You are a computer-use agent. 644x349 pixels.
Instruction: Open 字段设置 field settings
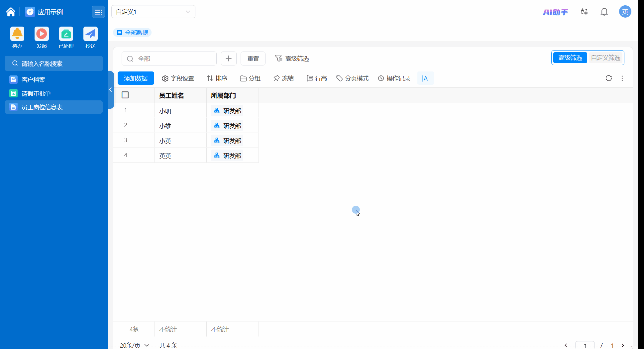[x=178, y=78]
